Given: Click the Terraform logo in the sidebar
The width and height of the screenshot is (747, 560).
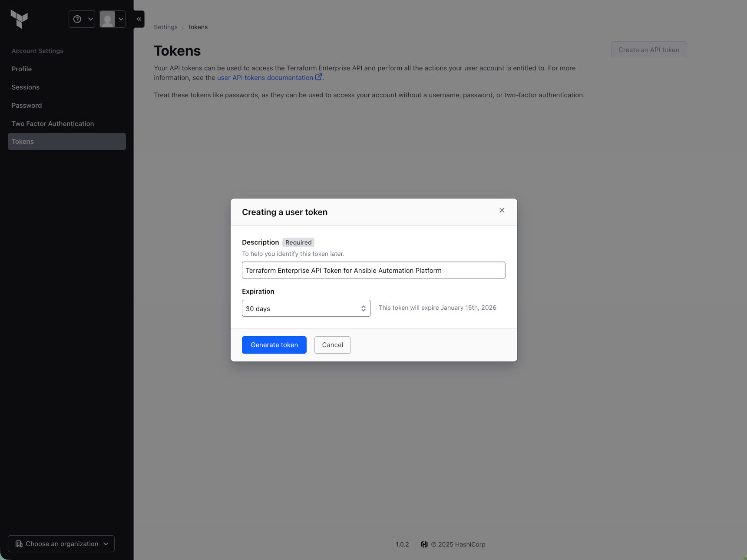Looking at the screenshot, I should (19, 19).
